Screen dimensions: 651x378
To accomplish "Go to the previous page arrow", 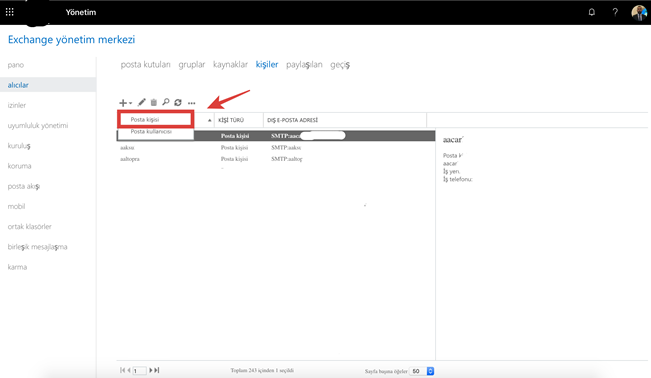I will click(x=129, y=370).
